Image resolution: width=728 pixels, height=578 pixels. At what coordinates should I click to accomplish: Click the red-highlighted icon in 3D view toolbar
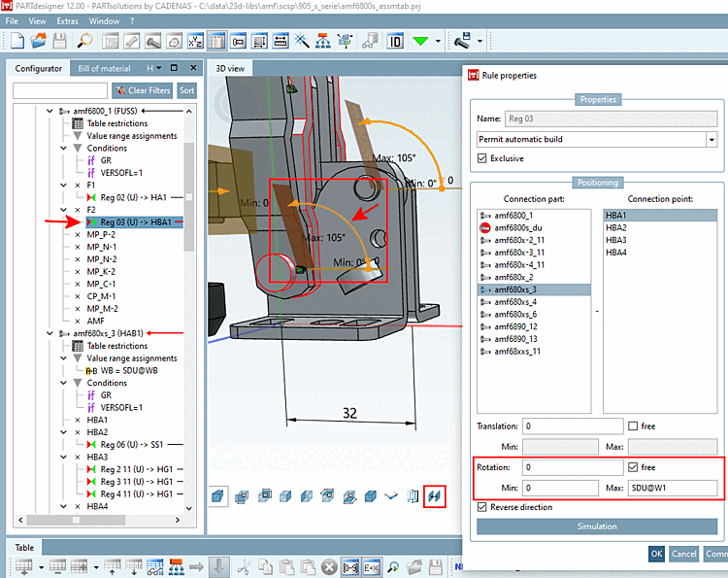click(x=434, y=495)
